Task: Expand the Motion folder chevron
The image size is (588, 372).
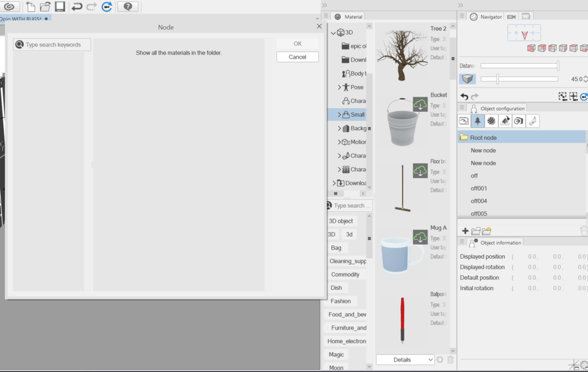Action: pyautogui.click(x=339, y=142)
